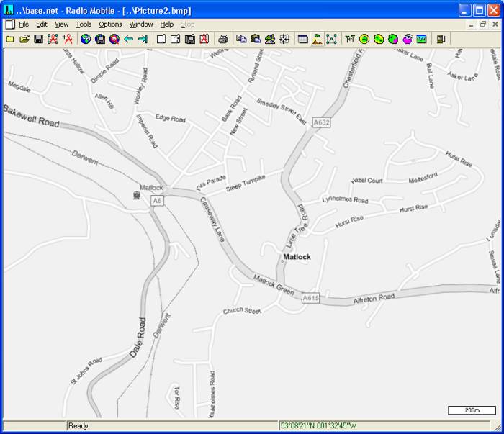This screenshot has width=504, height=434.
Task: Click the arrows-to-center Fit icon
Action: (284, 39)
